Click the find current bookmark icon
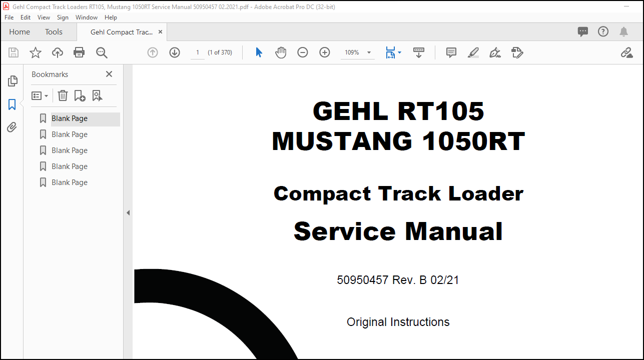Viewport: 644px width, 360px height. pyautogui.click(x=97, y=95)
